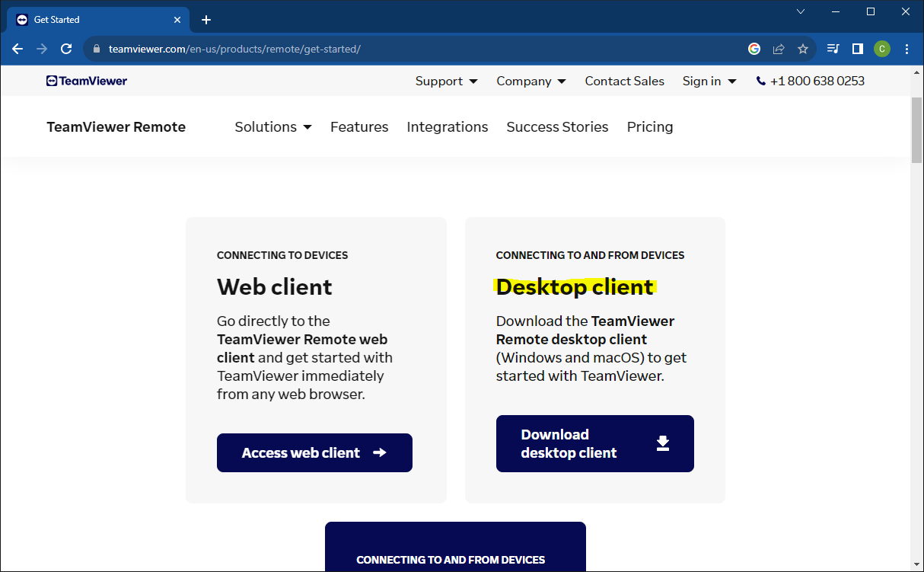Open the browser profile avatar
This screenshot has width=924, height=572.
(882, 48)
